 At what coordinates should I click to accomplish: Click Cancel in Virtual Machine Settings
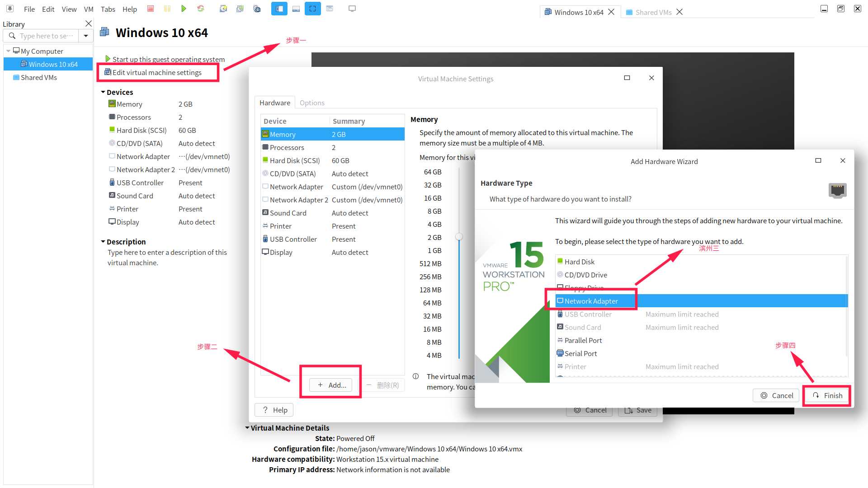tap(590, 411)
